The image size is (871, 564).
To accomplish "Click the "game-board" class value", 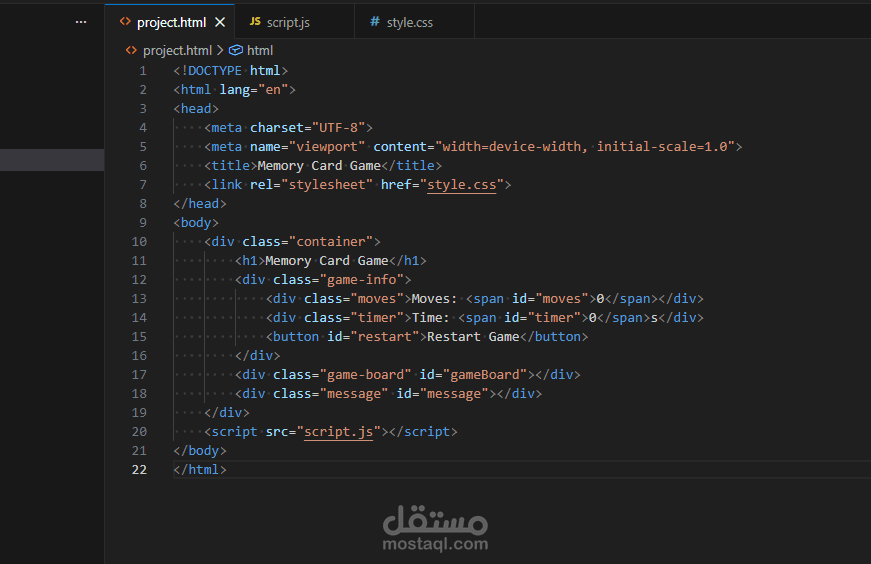I will pyautogui.click(x=365, y=375).
